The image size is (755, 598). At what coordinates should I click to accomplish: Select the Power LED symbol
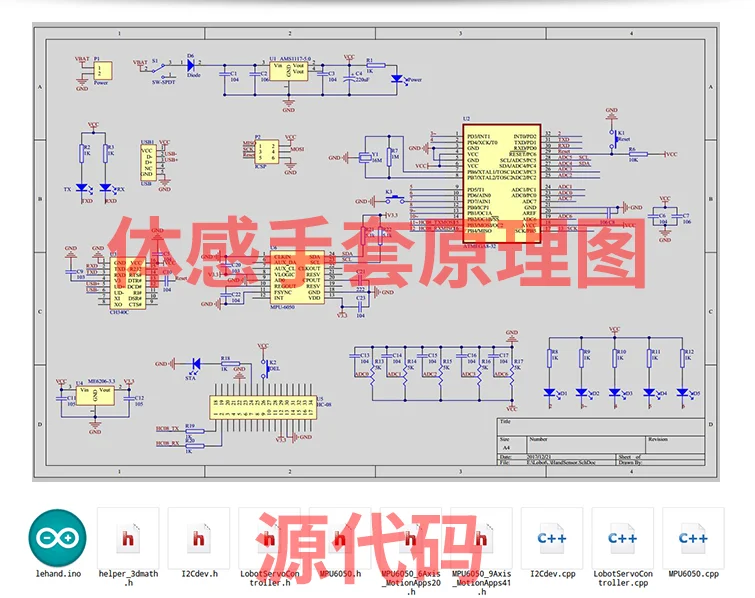(x=397, y=79)
